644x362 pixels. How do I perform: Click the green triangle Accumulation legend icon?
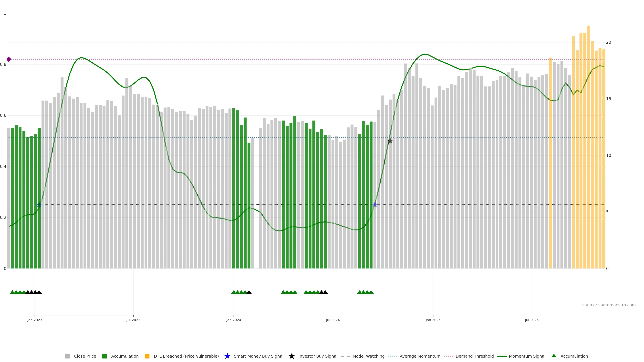point(554,356)
